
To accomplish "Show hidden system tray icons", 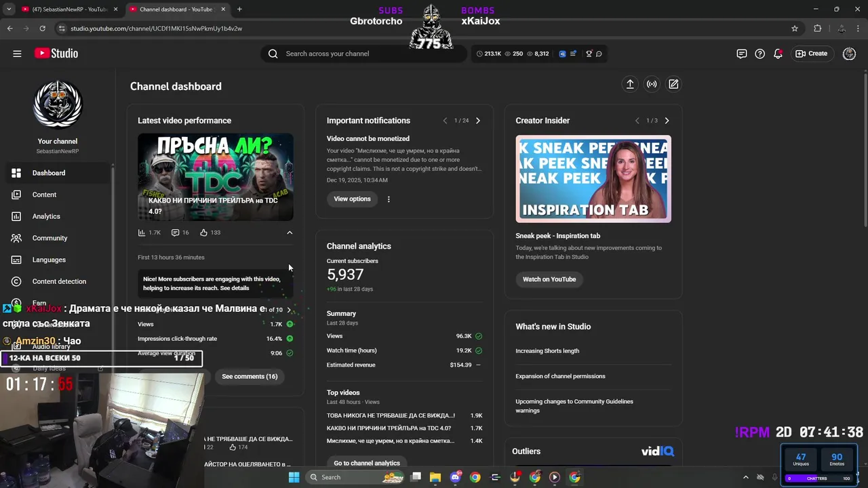I will tap(746, 477).
